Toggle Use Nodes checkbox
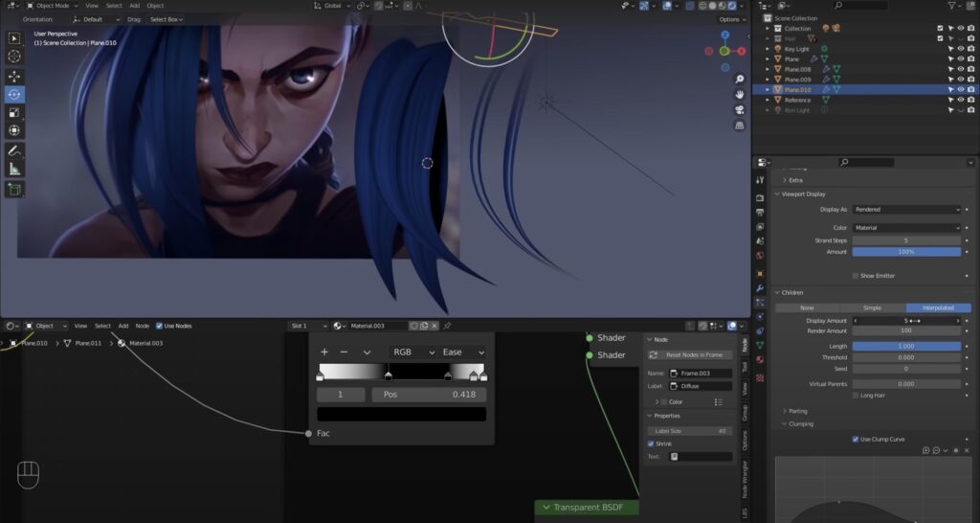This screenshot has height=523, width=980. [x=160, y=326]
